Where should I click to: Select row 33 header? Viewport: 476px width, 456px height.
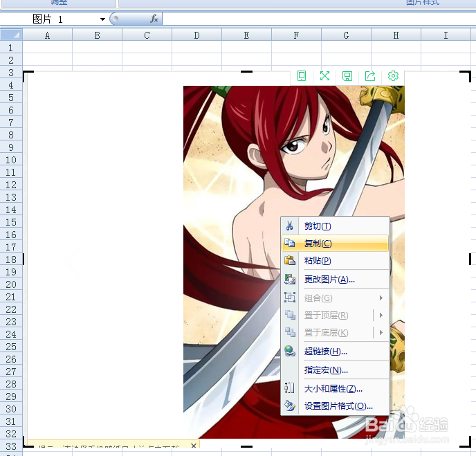[11, 446]
